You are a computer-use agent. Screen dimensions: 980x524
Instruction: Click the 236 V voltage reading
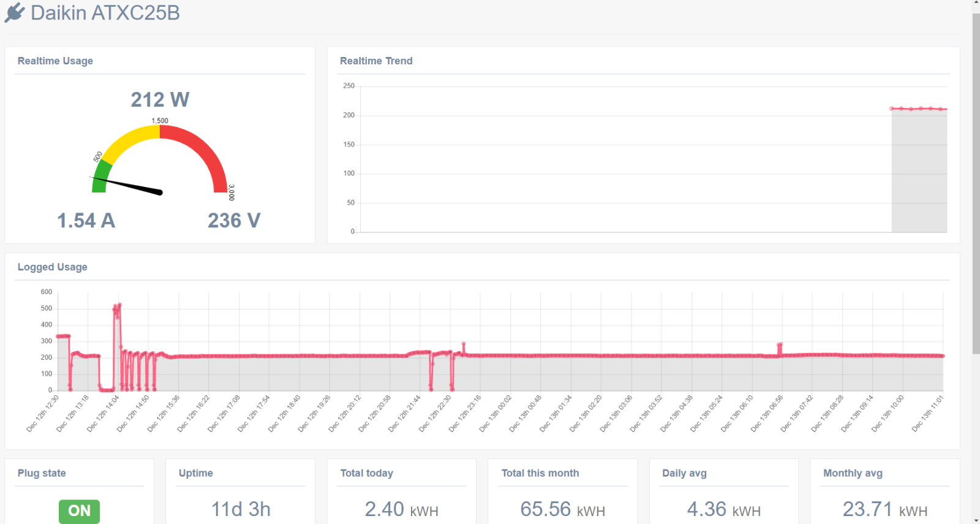click(234, 221)
